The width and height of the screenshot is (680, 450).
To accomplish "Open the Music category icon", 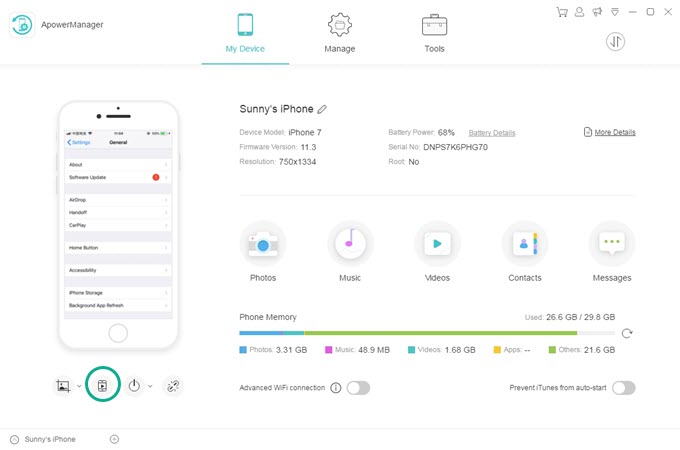I will [x=350, y=244].
